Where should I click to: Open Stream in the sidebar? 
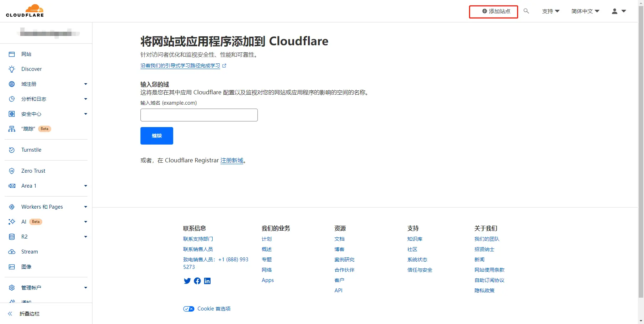tap(30, 252)
